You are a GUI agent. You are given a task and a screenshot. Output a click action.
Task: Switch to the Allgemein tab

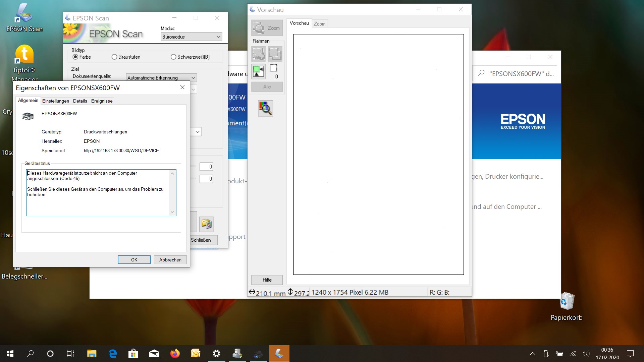point(28,101)
